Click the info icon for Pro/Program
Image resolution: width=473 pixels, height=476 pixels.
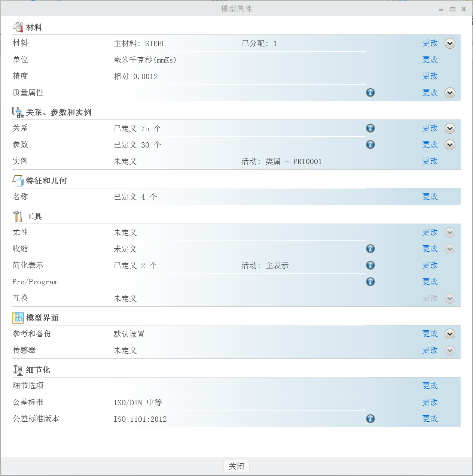point(370,282)
